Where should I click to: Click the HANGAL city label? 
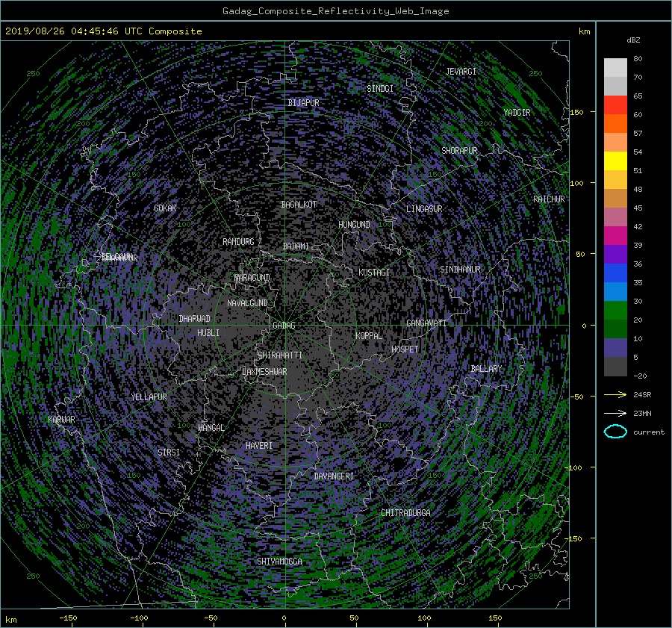pyautogui.click(x=211, y=428)
